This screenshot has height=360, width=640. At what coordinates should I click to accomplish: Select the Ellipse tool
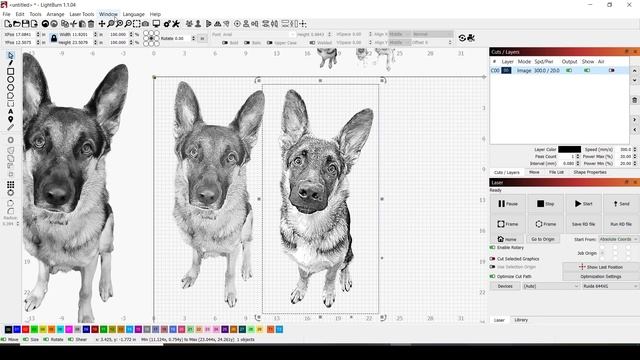point(11,80)
